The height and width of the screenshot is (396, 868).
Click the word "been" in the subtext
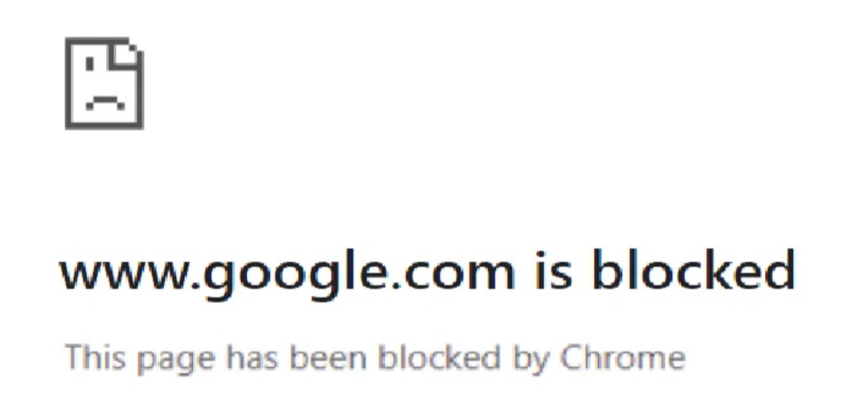coord(328,357)
